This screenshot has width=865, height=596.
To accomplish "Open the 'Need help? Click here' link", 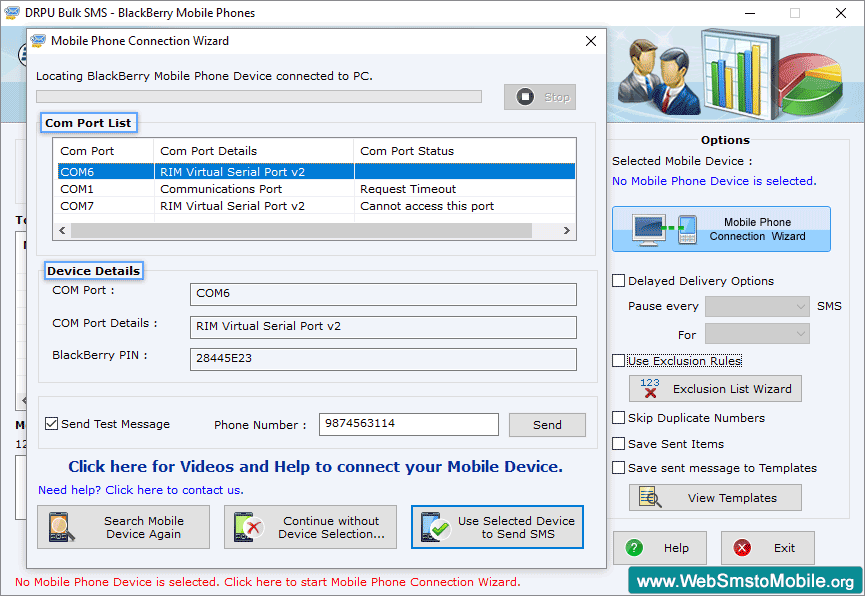I will point(141,490).
